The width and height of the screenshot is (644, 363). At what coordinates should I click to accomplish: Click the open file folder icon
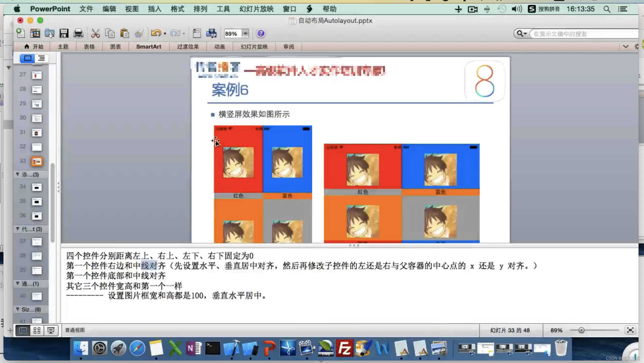[x=50, y=33]
